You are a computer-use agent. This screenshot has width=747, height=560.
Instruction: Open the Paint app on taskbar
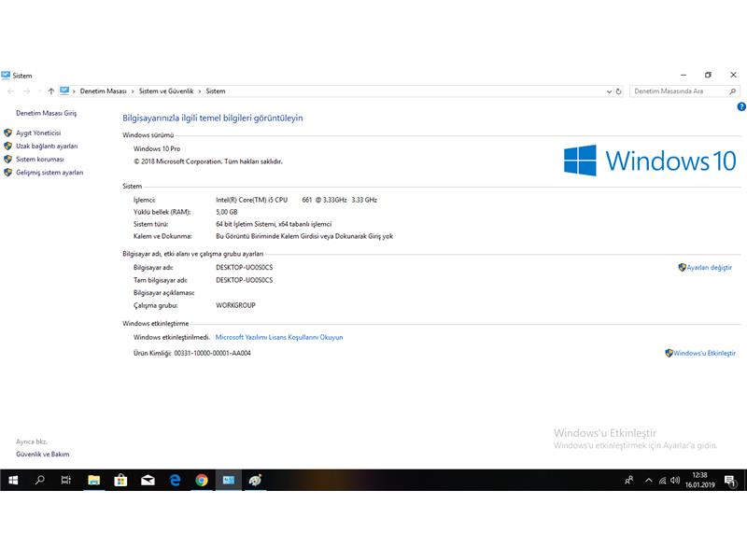tap(255, 480)
